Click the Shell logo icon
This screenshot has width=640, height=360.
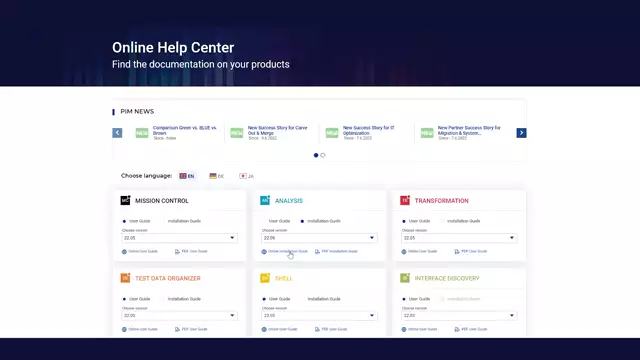tap(265, 278)
